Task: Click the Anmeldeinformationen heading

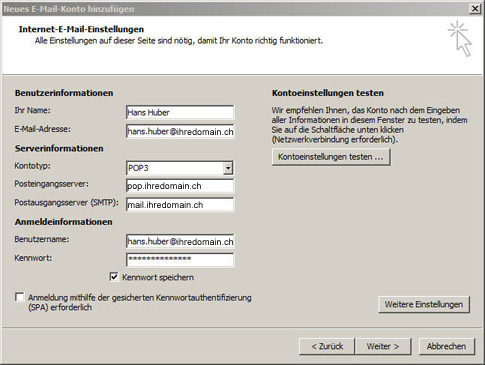Action: (x=63, y=222)
